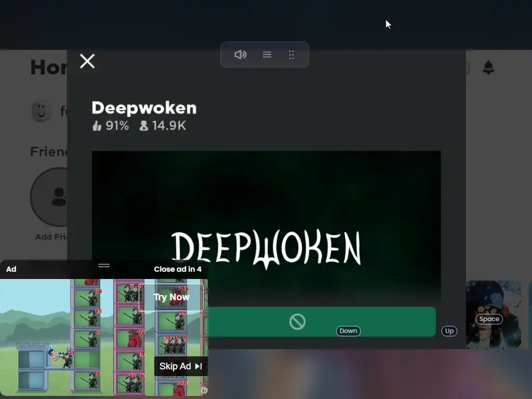The height and width of the screenshot is (399, 532).
Task: Open the hamburger menu in floating toolbar
Action: pos(267,55)
